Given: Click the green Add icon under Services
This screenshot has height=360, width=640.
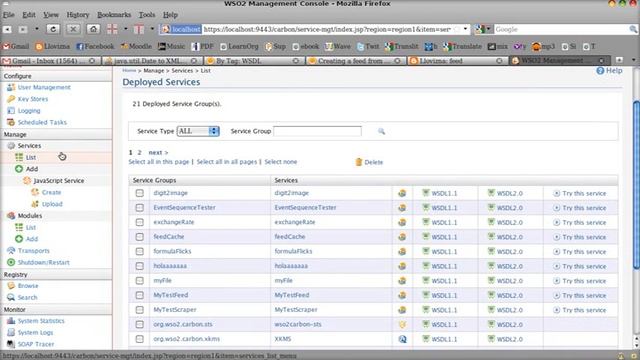Looking at the screenshot, I should tap(19, 169).
